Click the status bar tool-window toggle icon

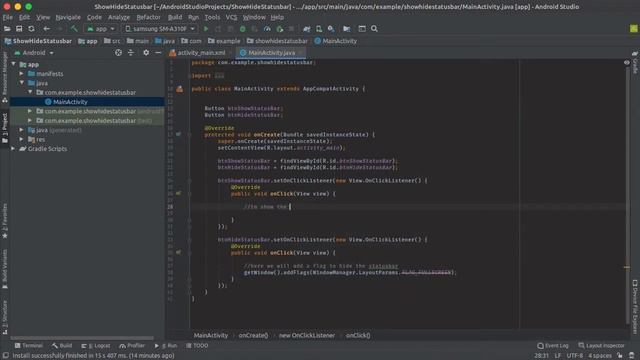tap(5, 356)
